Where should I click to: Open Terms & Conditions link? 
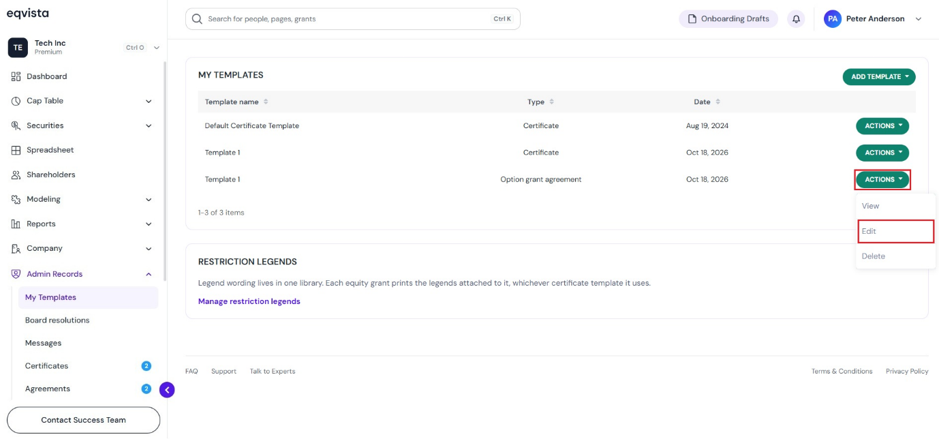[842, 371]
